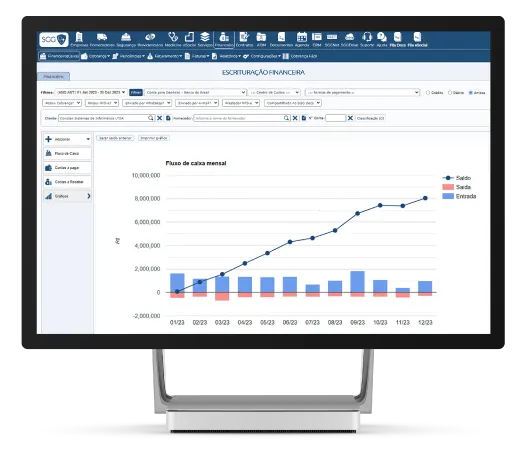This screenshot has height=450, width=524.
Task: Click the 09/23 Entrada bar
Action: (x=357, y=282)
